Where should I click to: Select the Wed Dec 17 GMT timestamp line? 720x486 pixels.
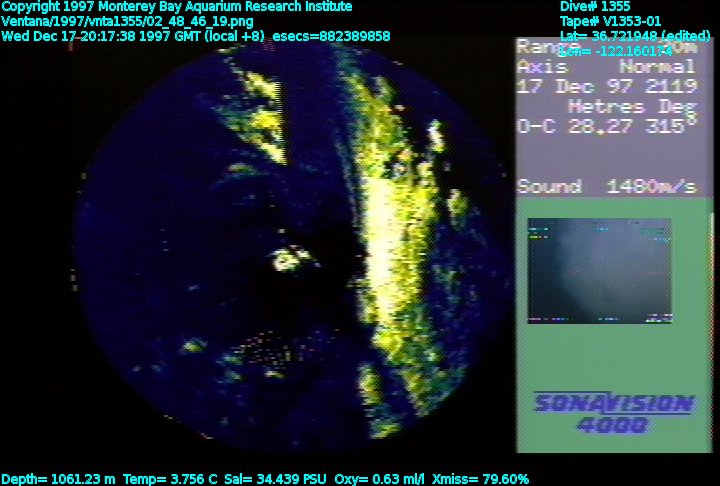[195, 36]
